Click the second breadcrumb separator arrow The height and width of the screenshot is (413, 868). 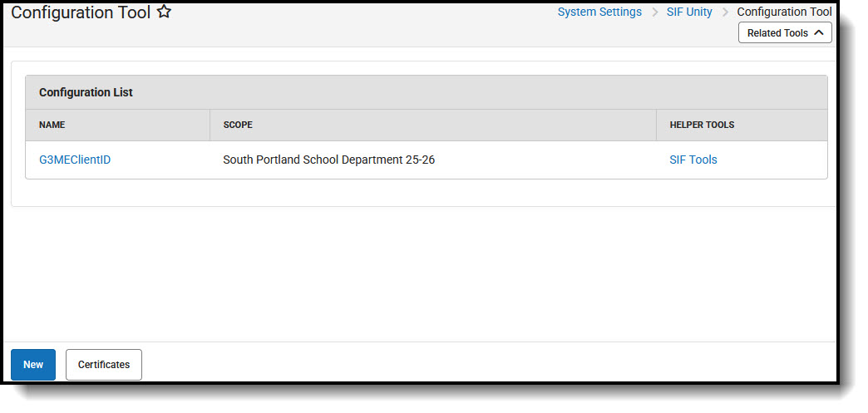725,12
